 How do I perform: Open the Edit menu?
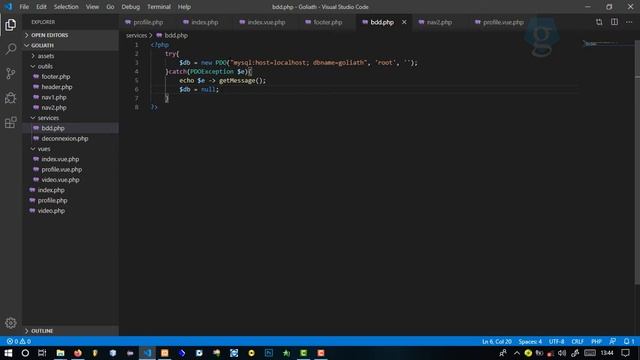click(41, 7)
